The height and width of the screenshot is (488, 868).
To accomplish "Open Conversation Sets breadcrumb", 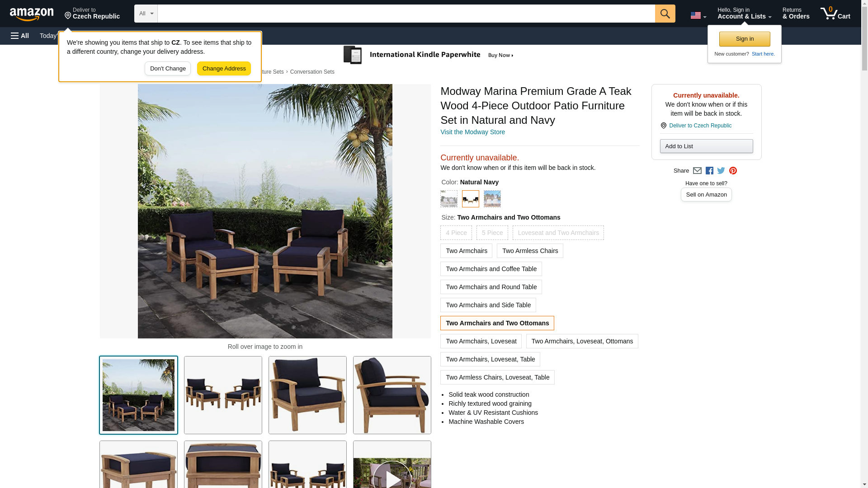I will click(x=312, y=72).
